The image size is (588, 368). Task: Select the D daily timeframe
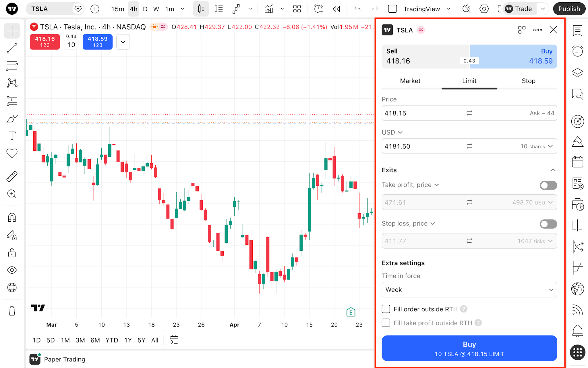(x=145, y=9)
